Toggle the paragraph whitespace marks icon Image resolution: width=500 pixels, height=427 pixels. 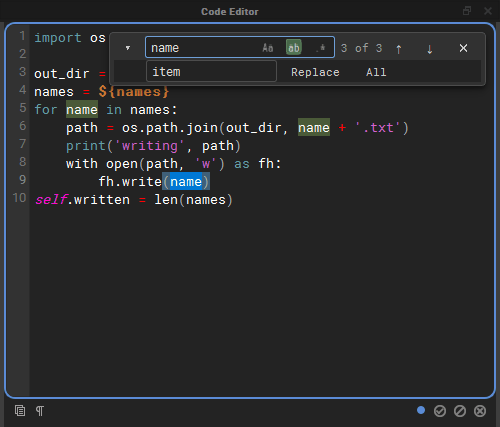click(40, 411)
